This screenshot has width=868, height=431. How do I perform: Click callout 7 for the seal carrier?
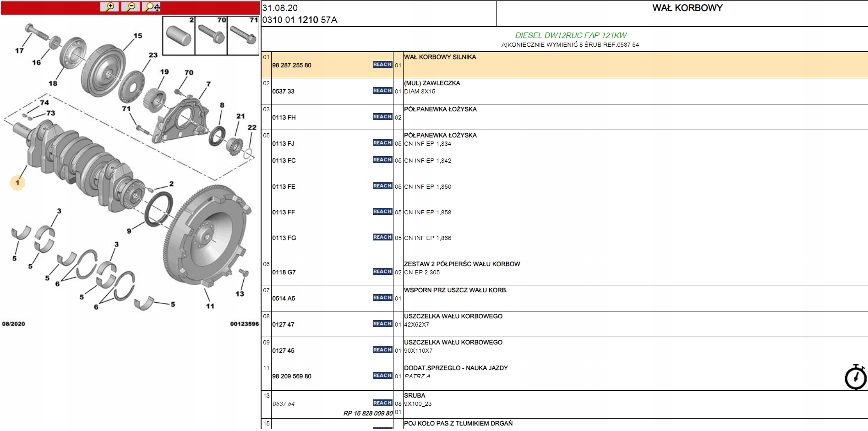click(208, 84)
